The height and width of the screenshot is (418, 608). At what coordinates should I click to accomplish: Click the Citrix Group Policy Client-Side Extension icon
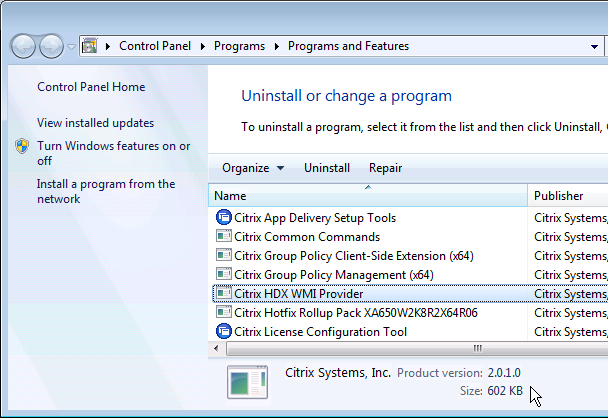[x=224, y=255]
